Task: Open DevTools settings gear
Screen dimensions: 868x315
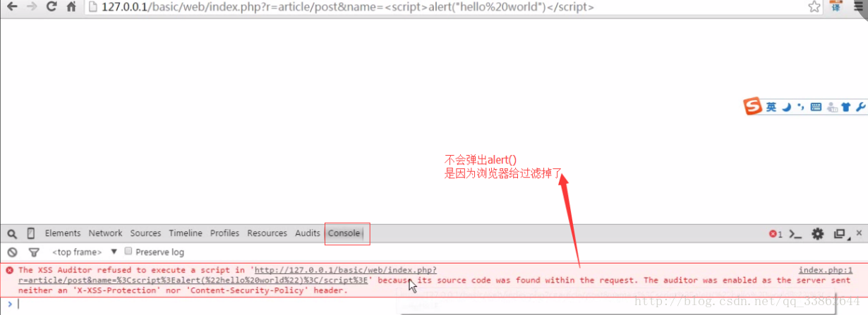Action: coord(818,234)
